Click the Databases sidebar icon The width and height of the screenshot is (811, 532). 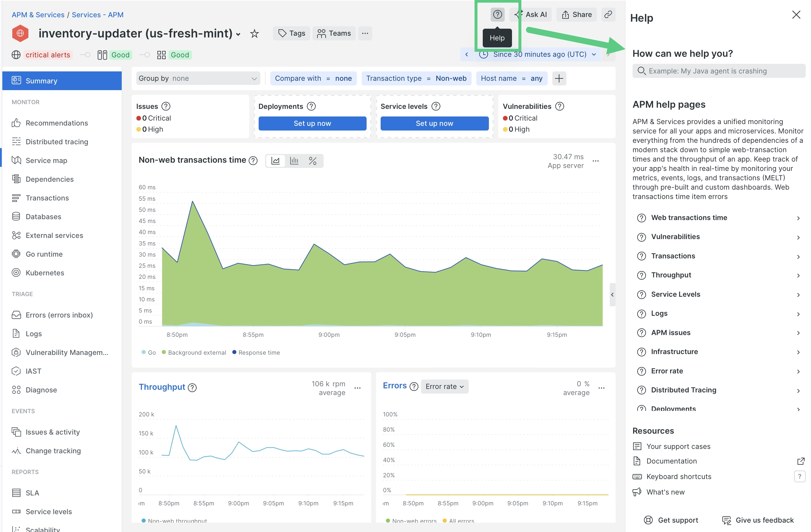16,217
